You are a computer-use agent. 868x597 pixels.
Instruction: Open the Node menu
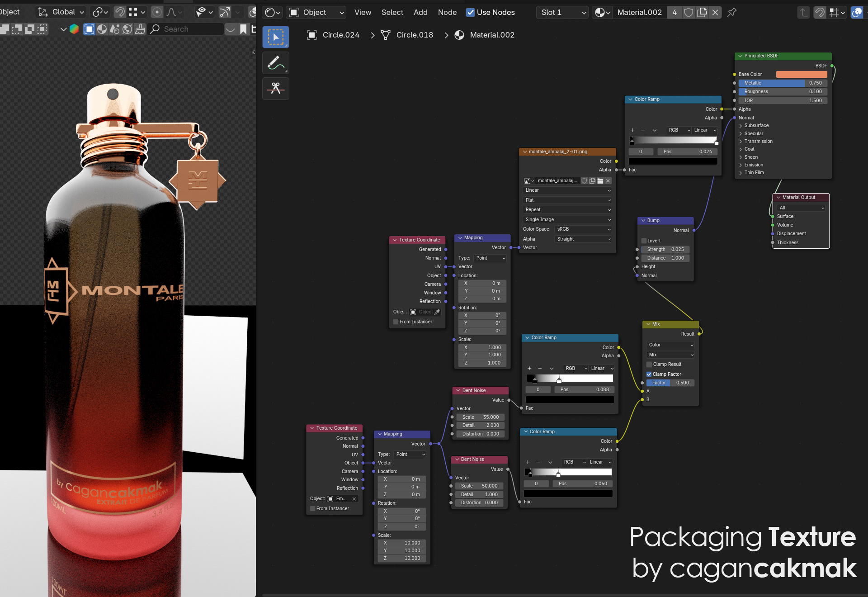(447, 12)
